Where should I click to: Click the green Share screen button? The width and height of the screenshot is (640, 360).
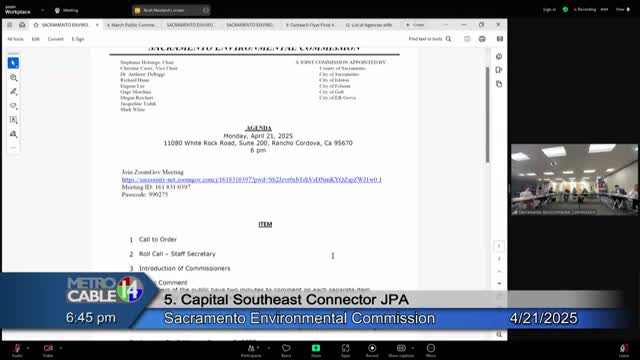point(316,350)
